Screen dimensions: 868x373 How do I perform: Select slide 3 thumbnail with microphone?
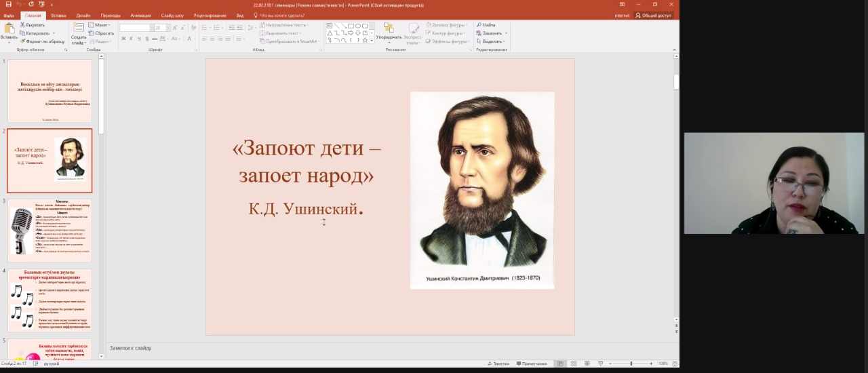(50, 231)
